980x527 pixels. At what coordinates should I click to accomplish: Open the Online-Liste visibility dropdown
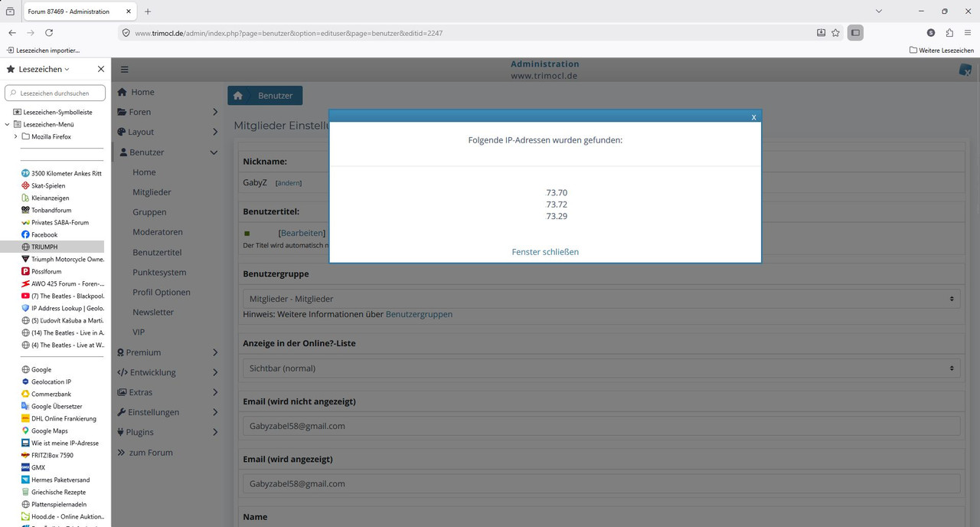point(601,368)
